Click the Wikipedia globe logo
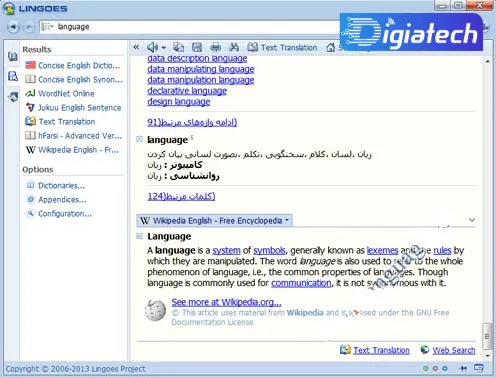Screen dimensions: 496x378 [155, 310]
